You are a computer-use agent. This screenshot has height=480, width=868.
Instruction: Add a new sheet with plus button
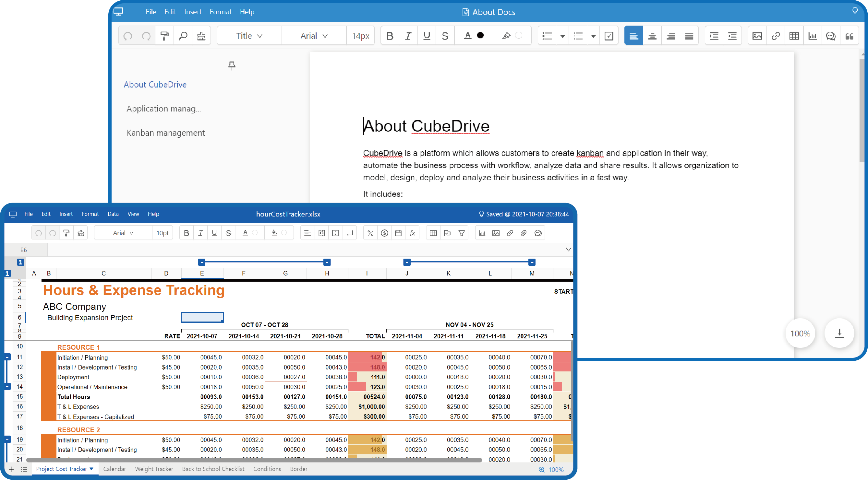tap(11, 469)
